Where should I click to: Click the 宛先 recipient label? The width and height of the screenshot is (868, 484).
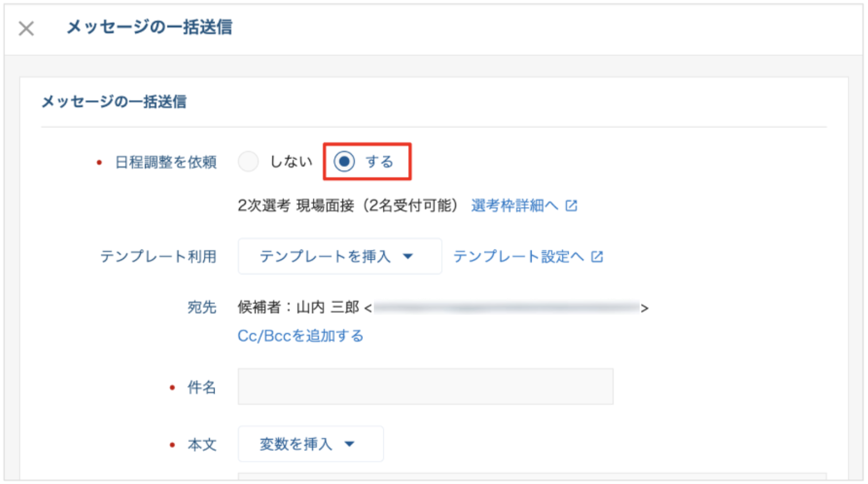point(202,307)
